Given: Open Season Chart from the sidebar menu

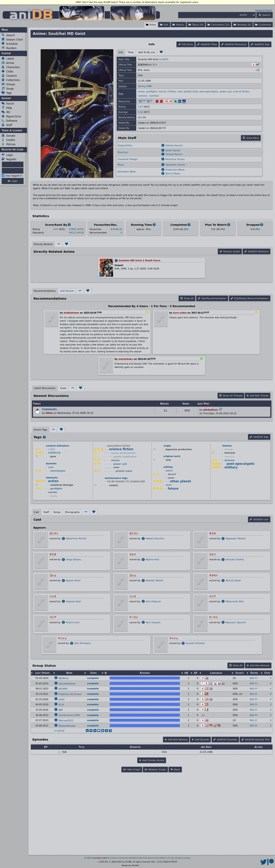Looking at the screenshot, I should pos(15,39).
